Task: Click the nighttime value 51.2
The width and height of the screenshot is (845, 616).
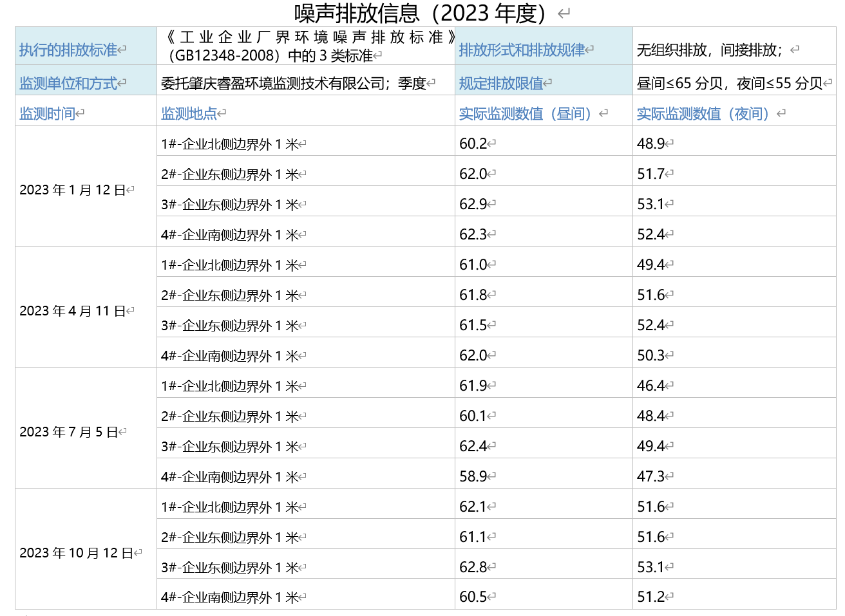Action: point(651,597)
